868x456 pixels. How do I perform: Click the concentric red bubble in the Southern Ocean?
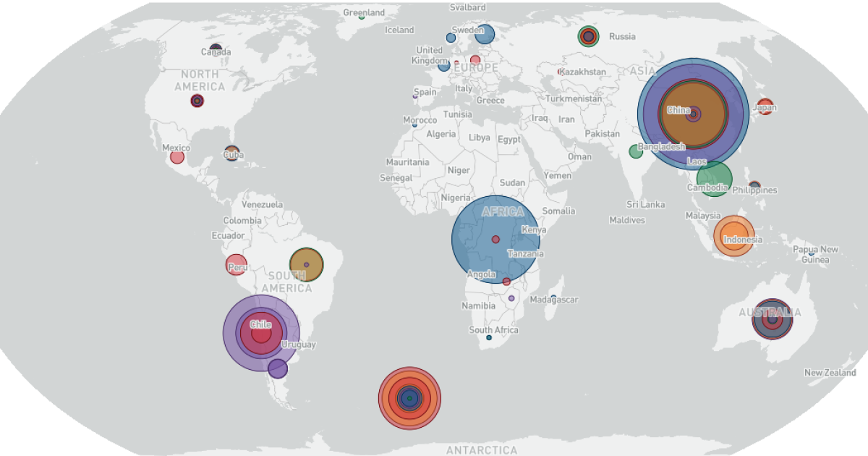409,397
